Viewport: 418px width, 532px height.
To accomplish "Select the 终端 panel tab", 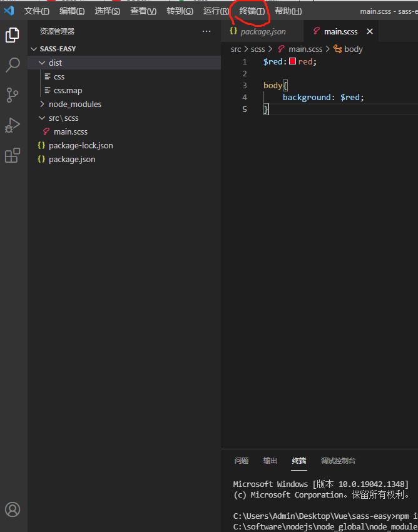I will pos(299,461).
